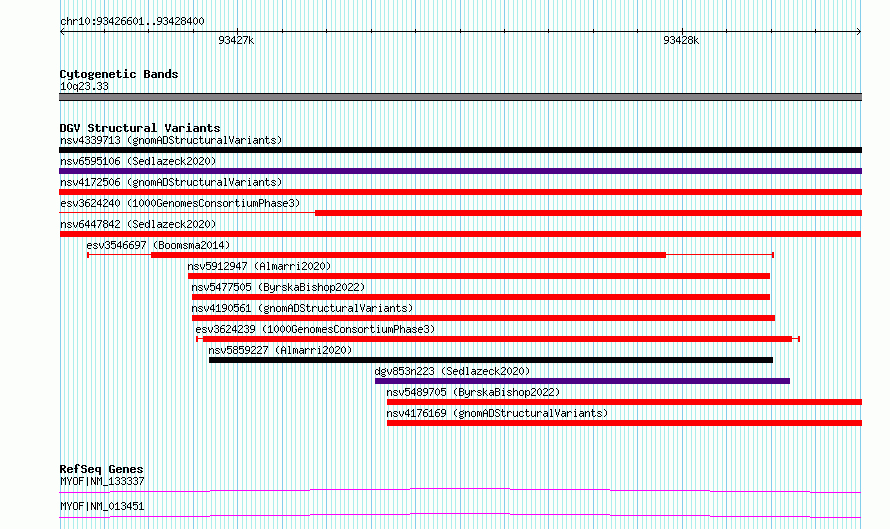This screenshot has height=529, width=890.
Task: Click the left scroll arrow on ruler
Action: click(x=62, y=32)
